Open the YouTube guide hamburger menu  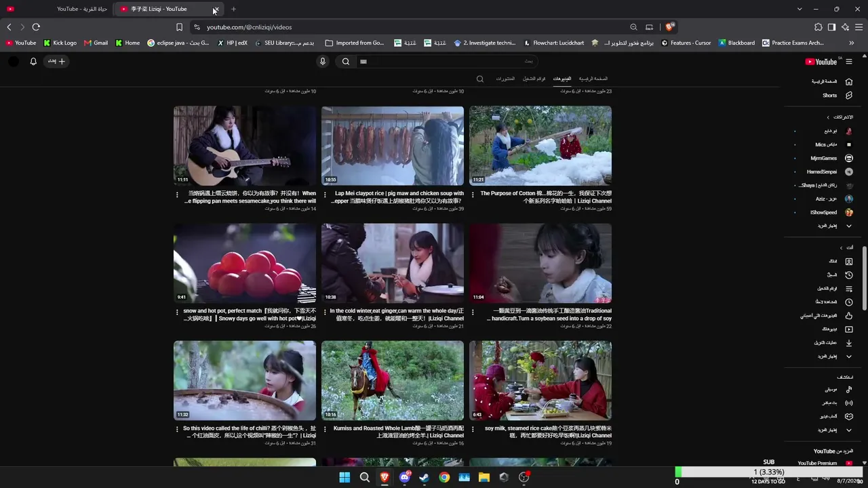(x=849, y=62)
